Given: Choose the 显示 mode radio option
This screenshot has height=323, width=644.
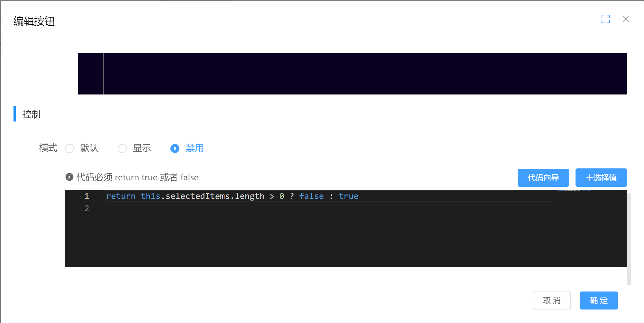Looking at the screenshot, I should click(122, 148).
